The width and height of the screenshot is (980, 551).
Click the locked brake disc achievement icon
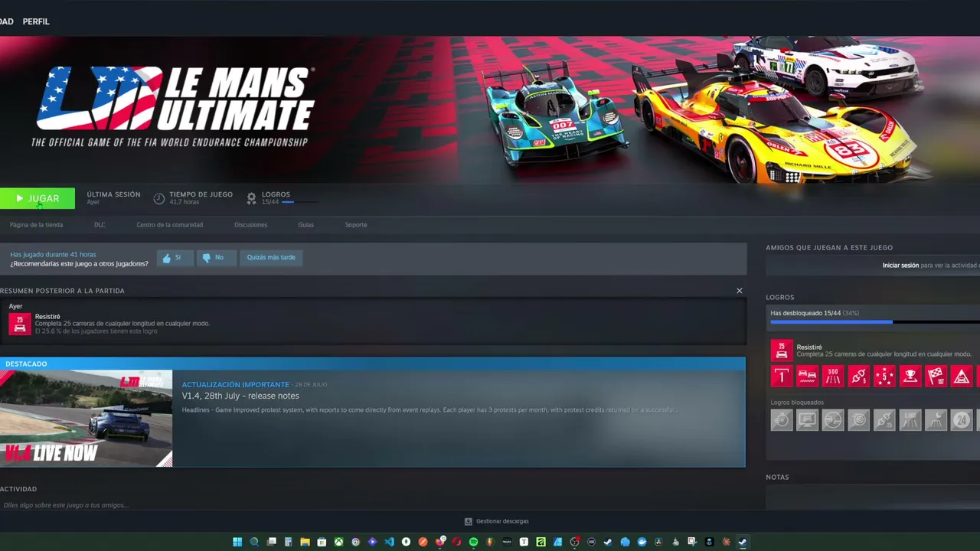coord(859,420)
